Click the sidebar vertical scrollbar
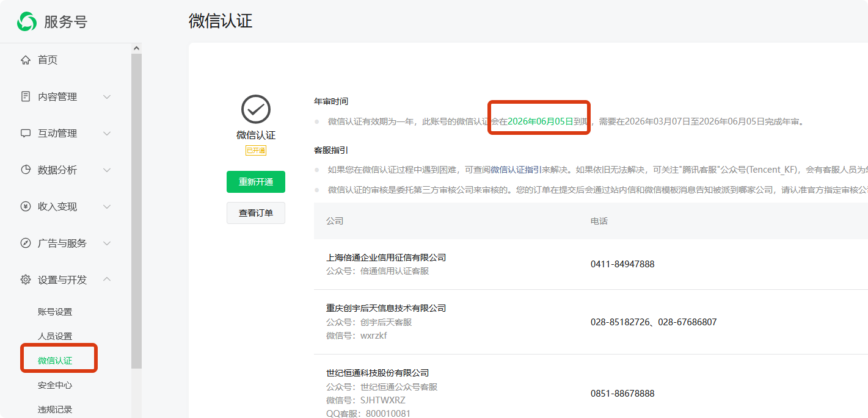Screen dimensions: 868x418 (136, 211)
